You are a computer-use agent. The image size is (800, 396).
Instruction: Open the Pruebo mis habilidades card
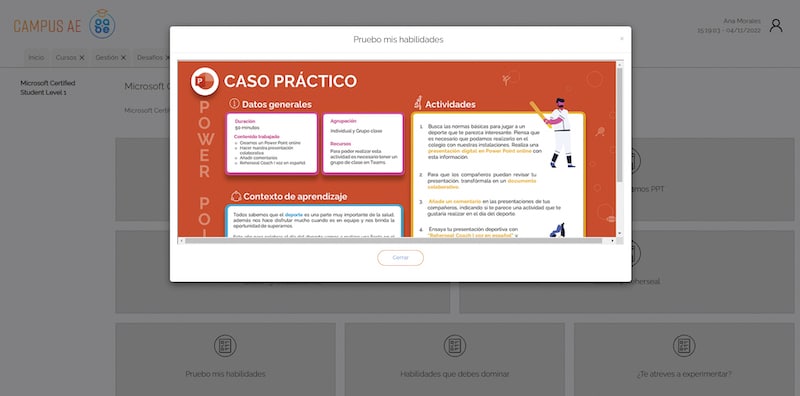point(225,359)
